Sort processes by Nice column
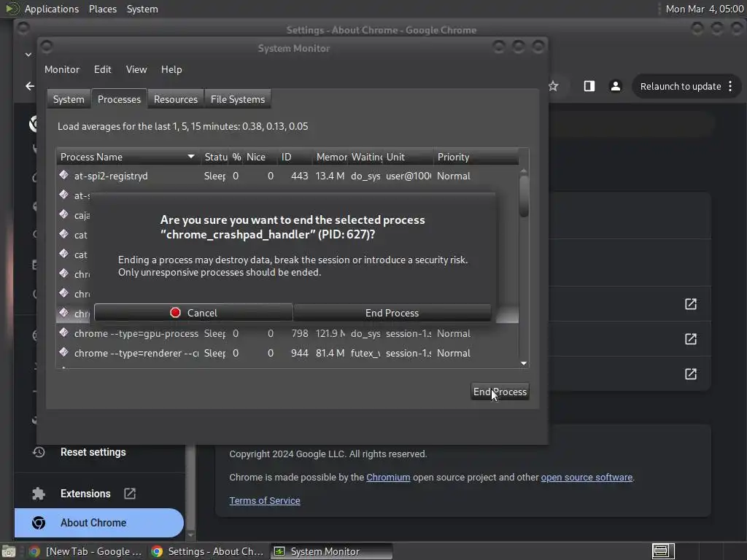 click(x=260, y=157)
